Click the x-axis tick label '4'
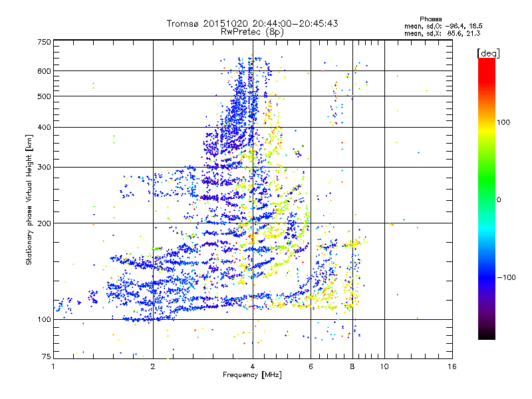Image resolution: width=532 pixels, height=399 pixels. point(253,366)
